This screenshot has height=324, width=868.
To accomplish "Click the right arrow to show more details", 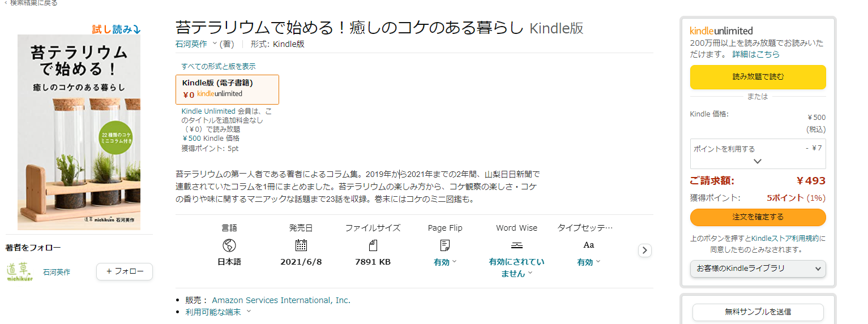I will click(x=644, y=250).
